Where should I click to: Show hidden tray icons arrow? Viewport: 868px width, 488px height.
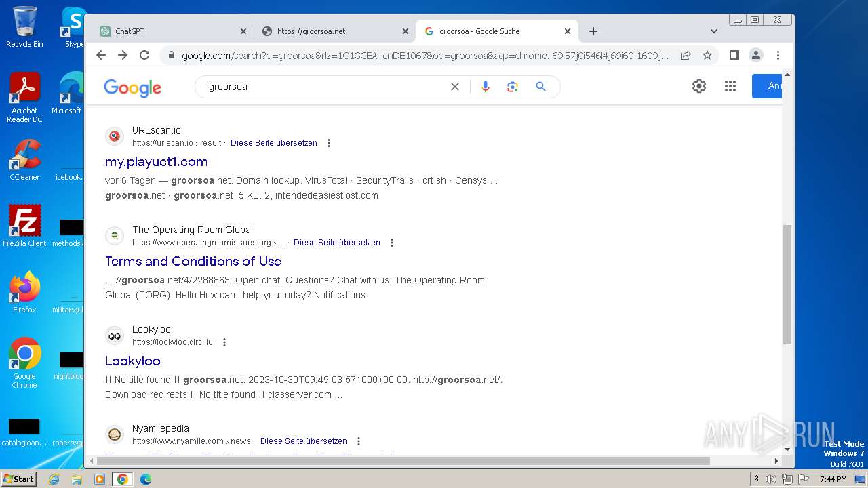point(756,479)
